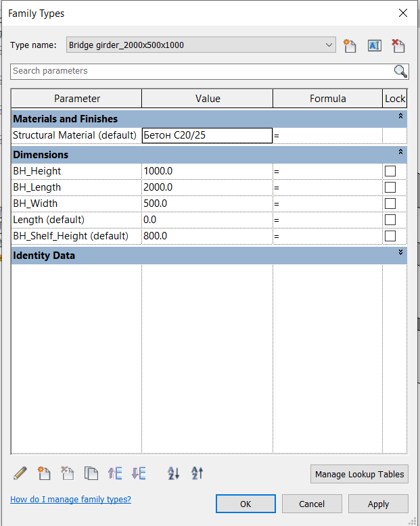The width and height of the screenshot is (420, 526).
Task: Open 'How do I manage family types?' link
Action: [70, 500]
